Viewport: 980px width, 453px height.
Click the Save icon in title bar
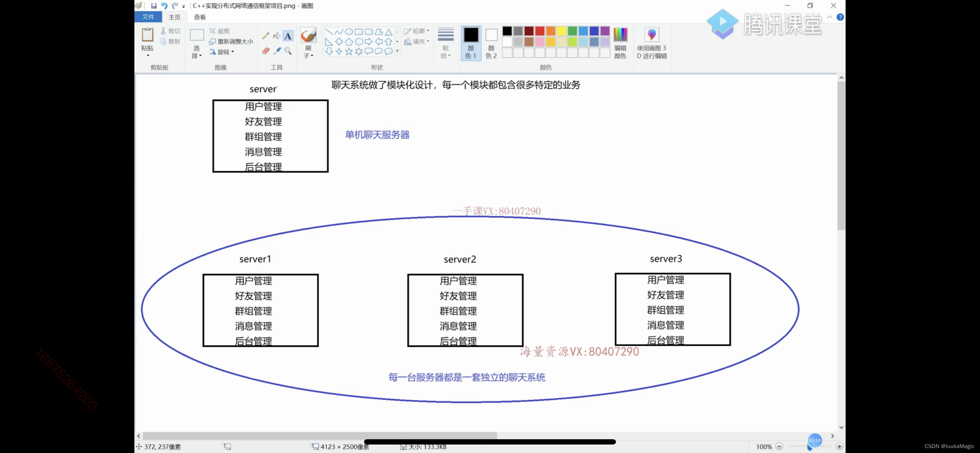(x=154, y=6)
